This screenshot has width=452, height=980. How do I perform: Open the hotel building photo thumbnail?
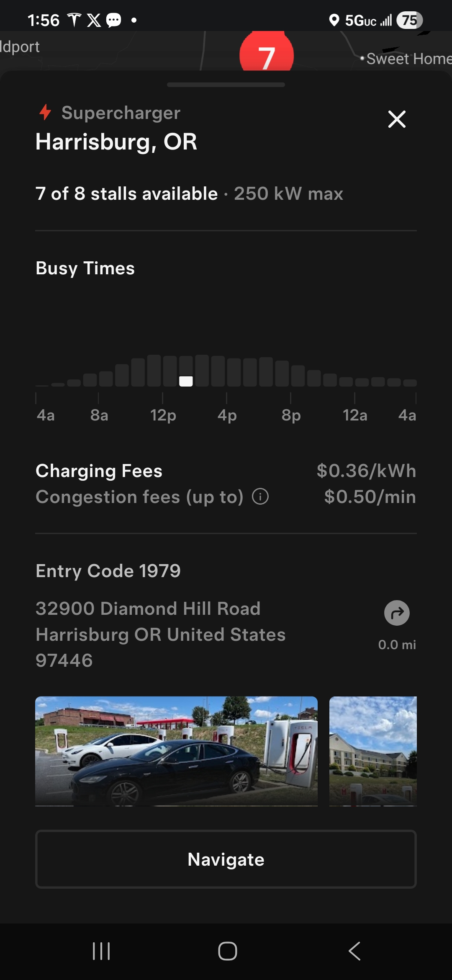(x=373, y=751)
